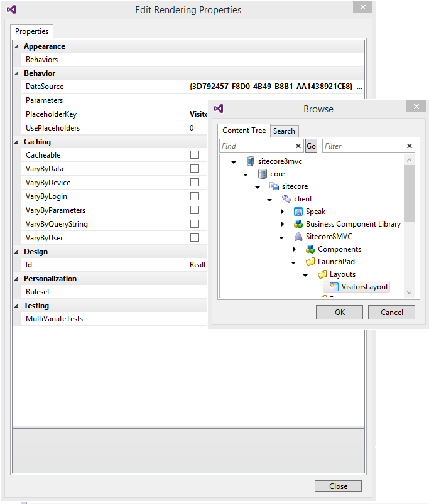Click the LaunchPad folder icon
The image size is (429, 504).
tap(310, 262)
